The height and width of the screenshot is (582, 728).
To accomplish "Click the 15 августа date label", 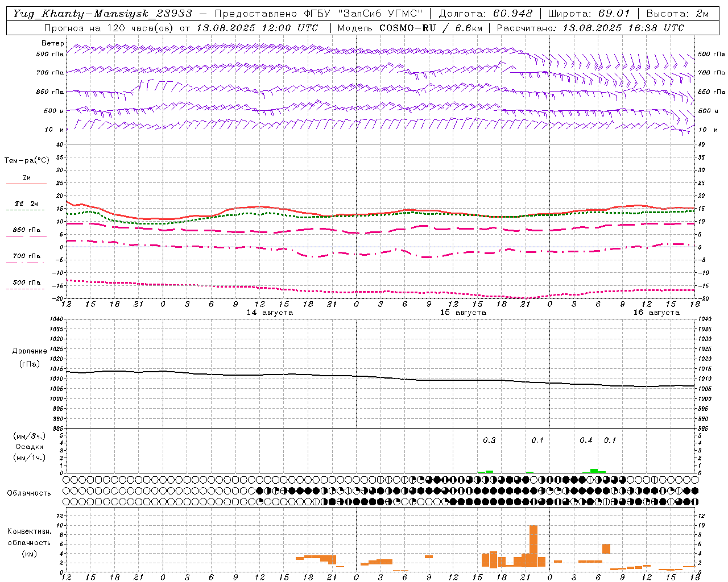I will 463,313.
